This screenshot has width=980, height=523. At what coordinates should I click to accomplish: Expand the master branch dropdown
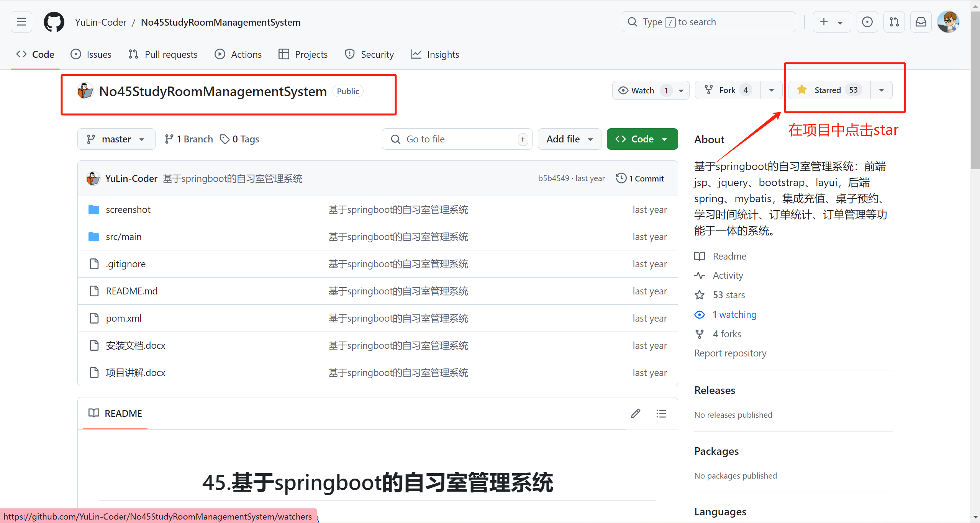pos(116,139)
